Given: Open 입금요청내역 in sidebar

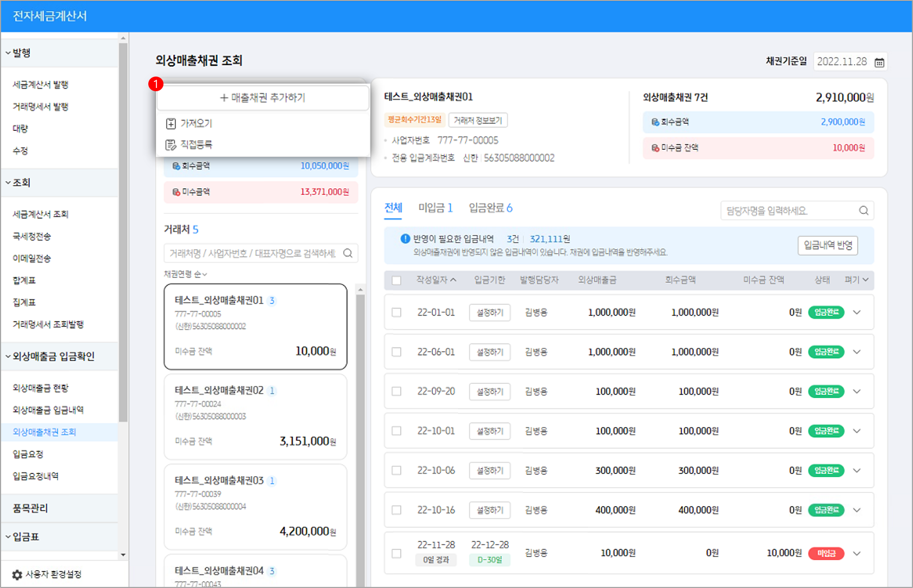Looking at the screenshot, I should tap(36, 476).
